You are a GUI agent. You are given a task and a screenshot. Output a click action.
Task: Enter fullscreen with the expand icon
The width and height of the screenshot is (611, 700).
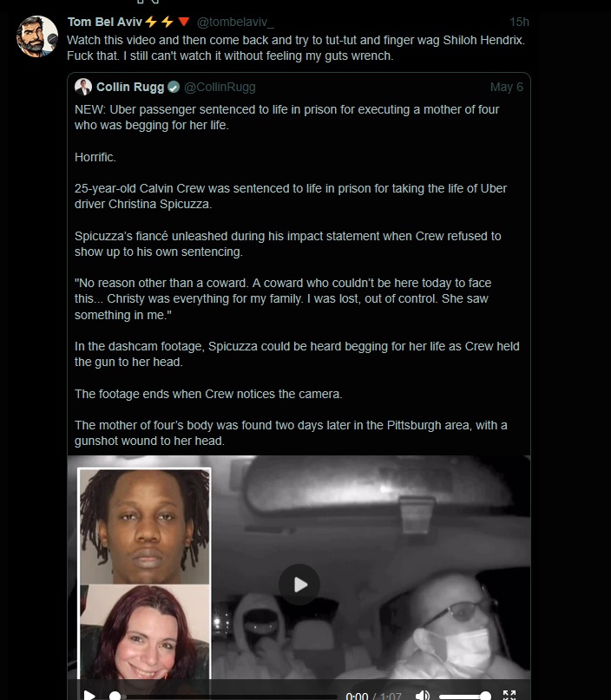[509, 695]
